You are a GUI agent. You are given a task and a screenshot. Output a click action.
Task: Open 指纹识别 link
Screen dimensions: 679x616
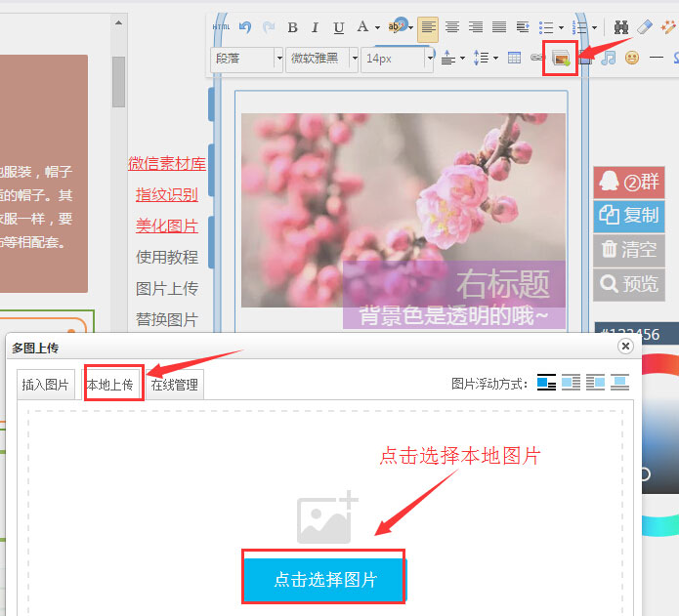[167, 194]
